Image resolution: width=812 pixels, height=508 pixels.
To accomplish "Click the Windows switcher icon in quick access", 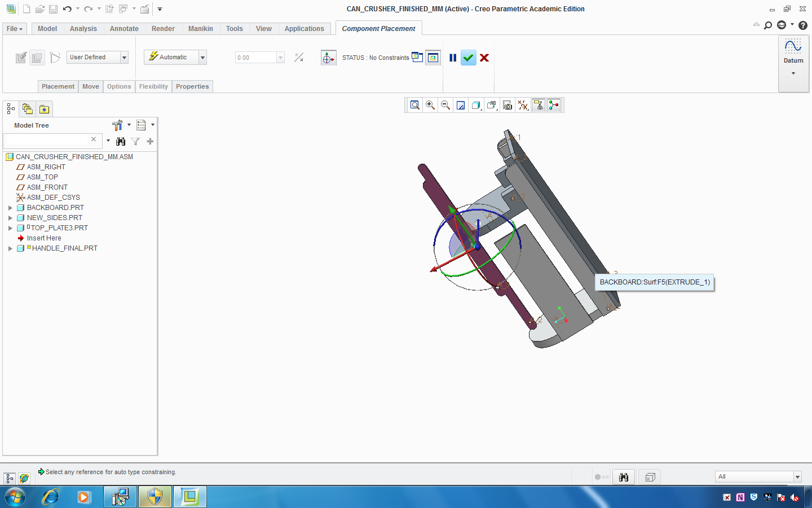I will [x=123, y=9].
